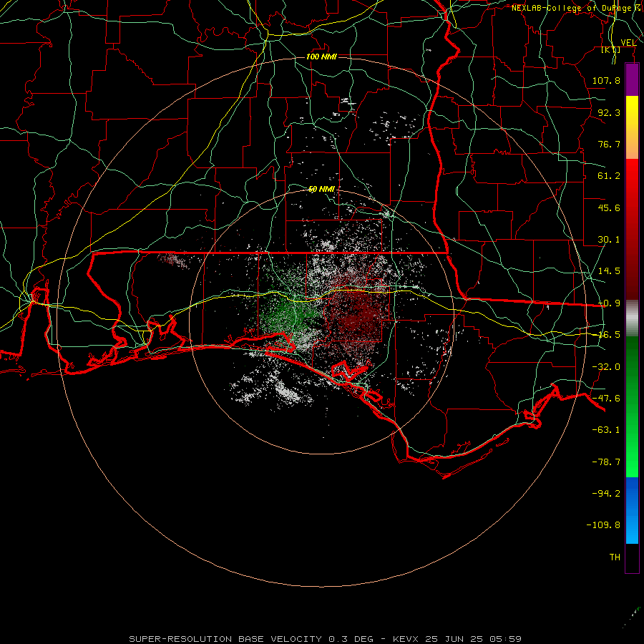Click the 61.2 legend value
Image resolution: width=644 pixels, height=644 pixels.
click(609, 176)
